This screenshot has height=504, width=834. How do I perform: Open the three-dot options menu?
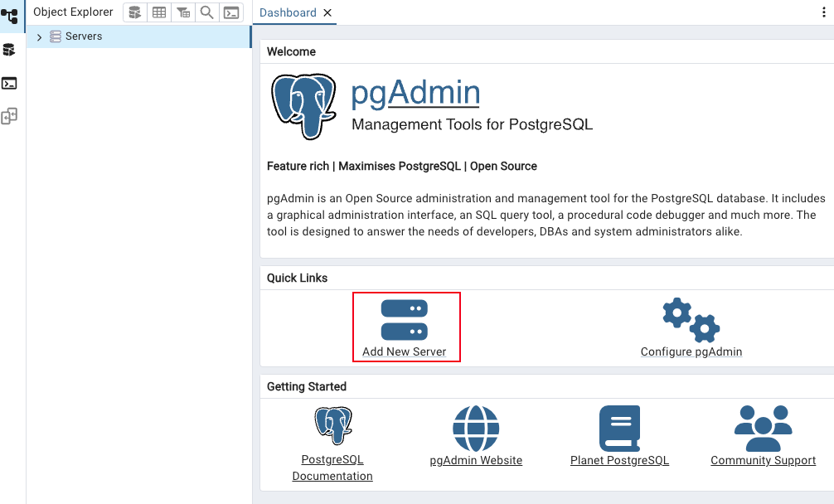coord(824,12)
